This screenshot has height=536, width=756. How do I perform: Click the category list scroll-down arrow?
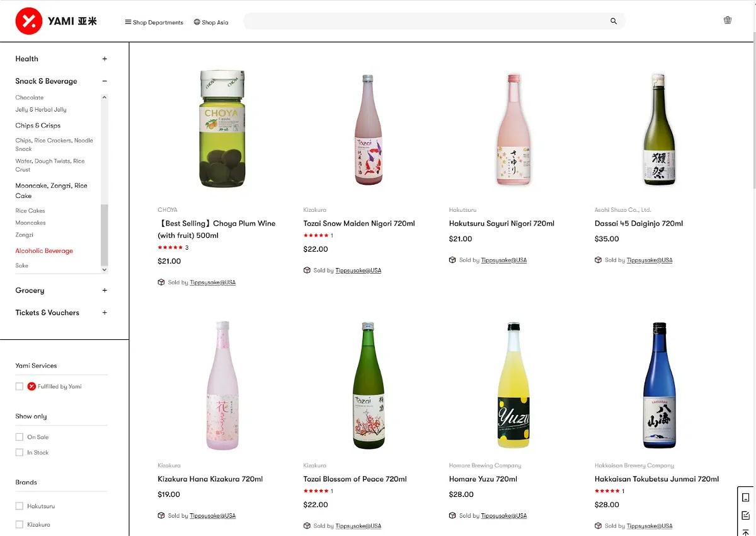tap(105, 269)
